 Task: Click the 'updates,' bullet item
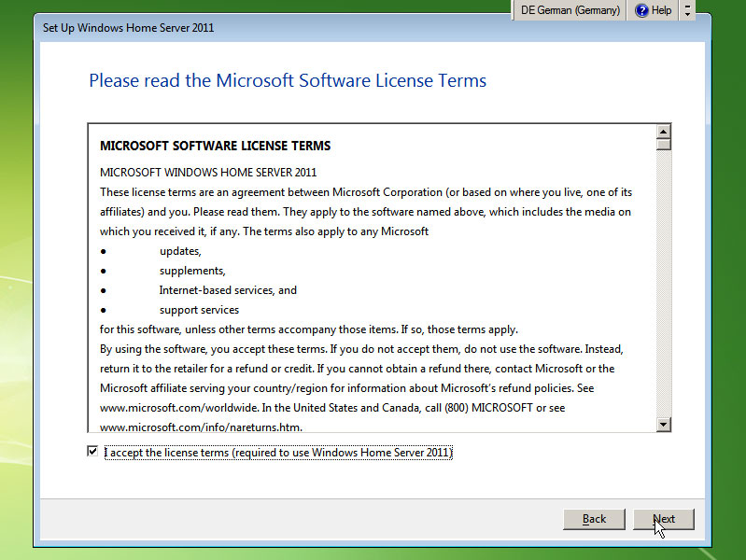(x=180, y=251)
